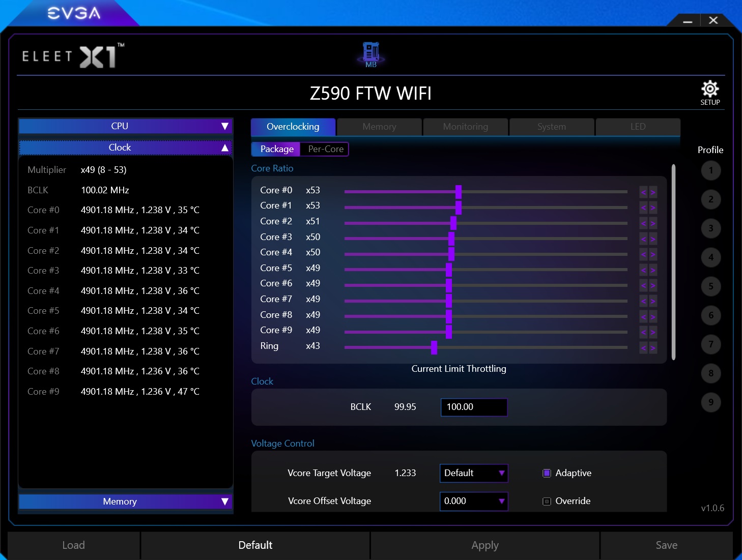742x560 pixels.
Task: Select profile slot 5
Action: click(711, 286)
